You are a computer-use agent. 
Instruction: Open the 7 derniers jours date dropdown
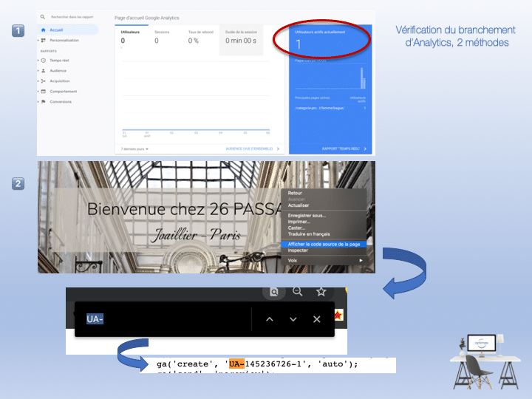pos(135,149)
